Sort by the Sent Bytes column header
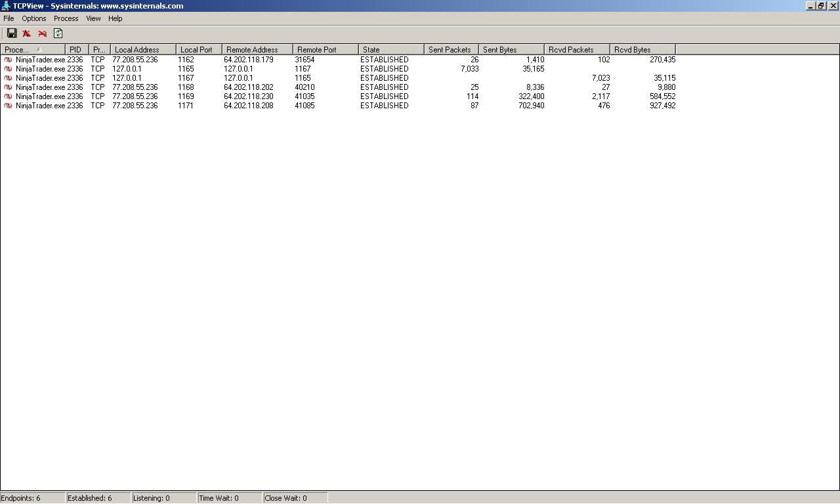Screen dimensions: 840x504 point(511,49)
